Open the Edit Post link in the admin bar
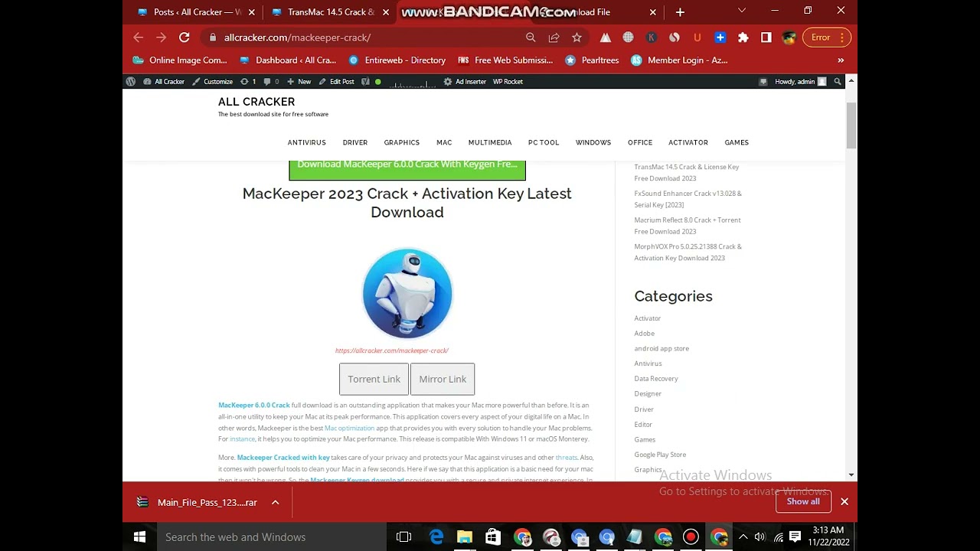 [336, 81]
